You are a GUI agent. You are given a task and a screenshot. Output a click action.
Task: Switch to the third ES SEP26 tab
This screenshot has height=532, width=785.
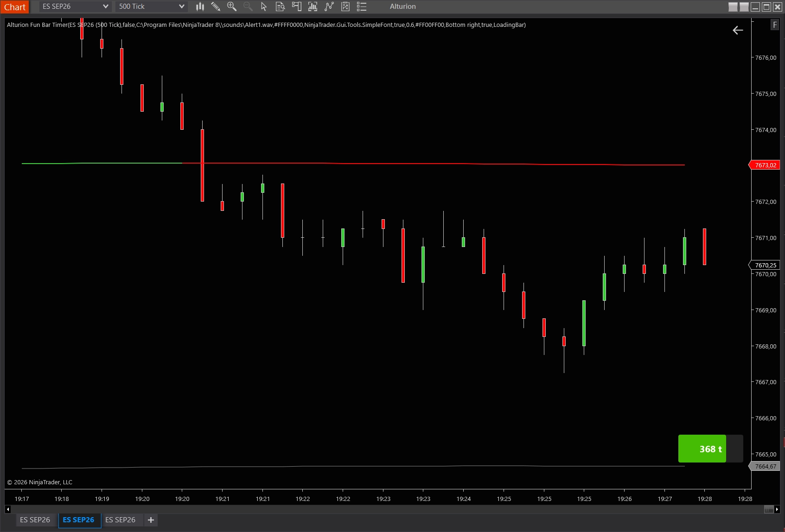(x=120, y=520)
